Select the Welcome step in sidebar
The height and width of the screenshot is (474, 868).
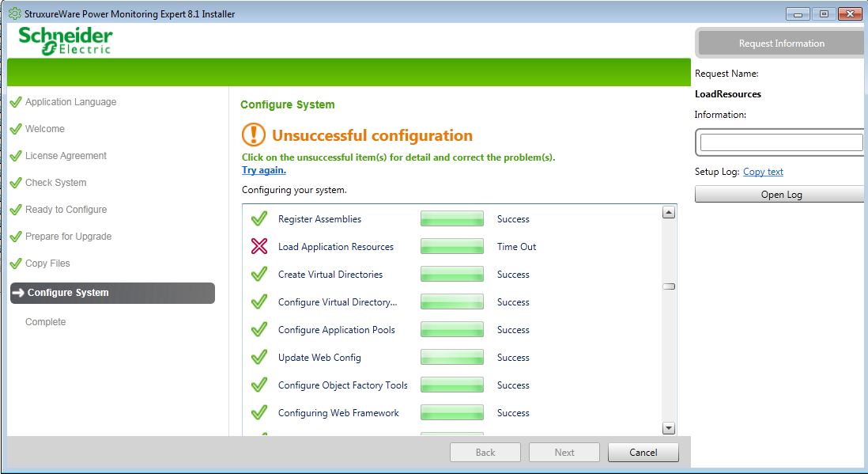coord(45,129)
